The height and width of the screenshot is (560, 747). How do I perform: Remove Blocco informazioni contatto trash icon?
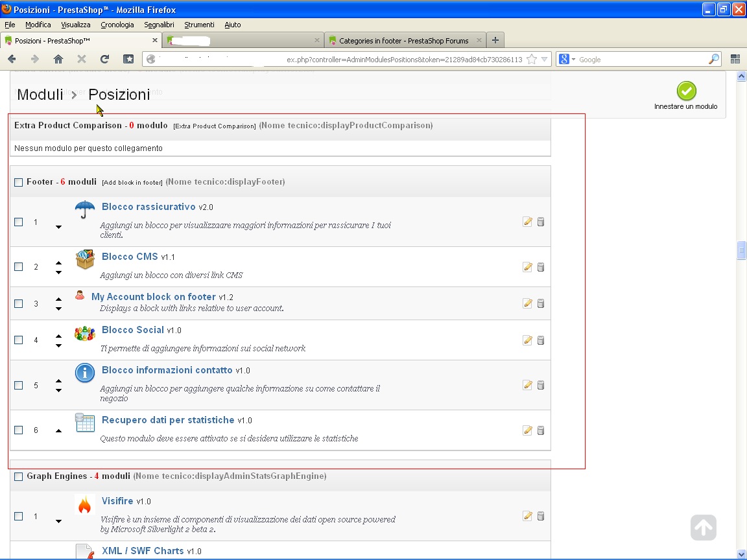pyautogui.click(x=541, y=385)
